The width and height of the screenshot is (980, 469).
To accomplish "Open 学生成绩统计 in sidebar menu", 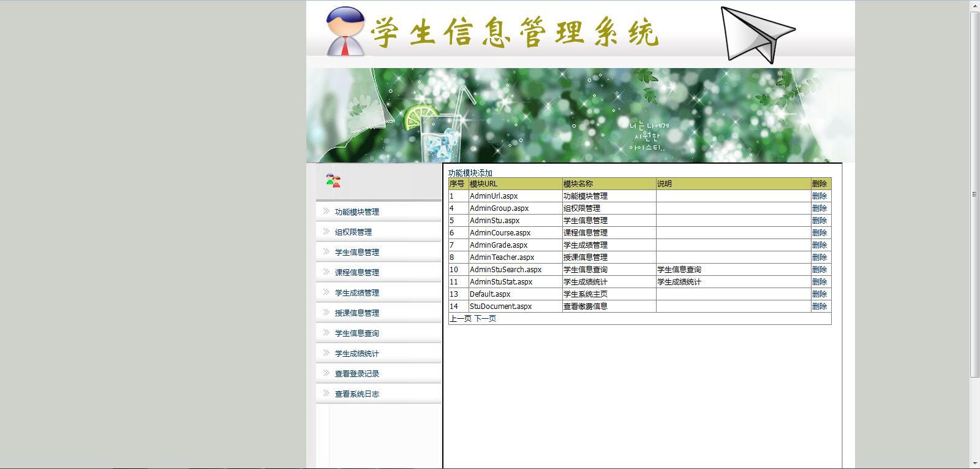I will click(357, 354).
